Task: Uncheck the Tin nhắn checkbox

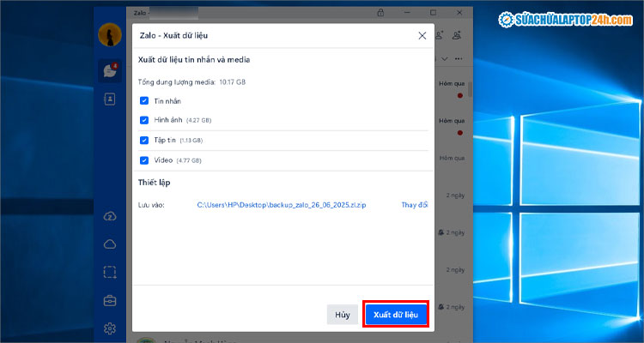Action: [144, 101]
